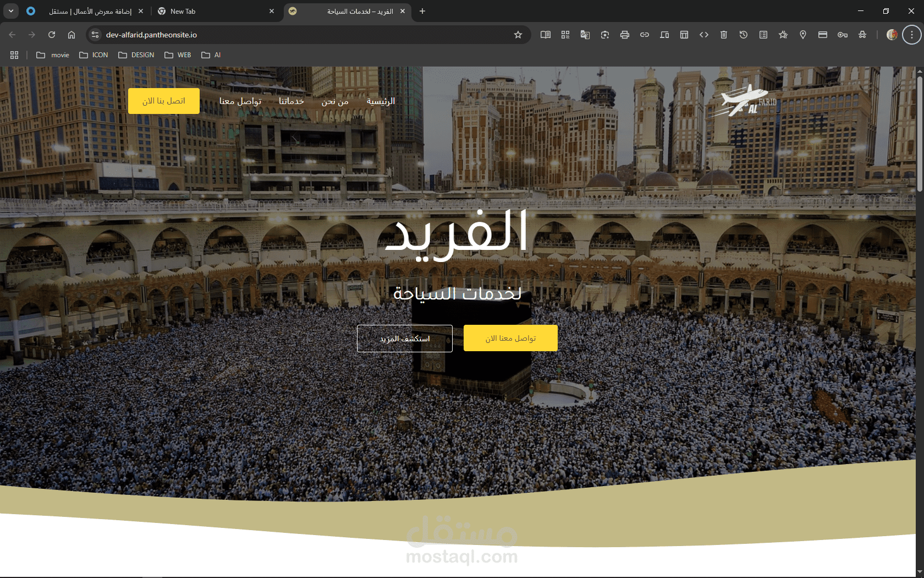Open the send to devices icon
Image resolution: width=924 pixels, height=578 pixels.
pyautogui.click(x=664, y=35)
